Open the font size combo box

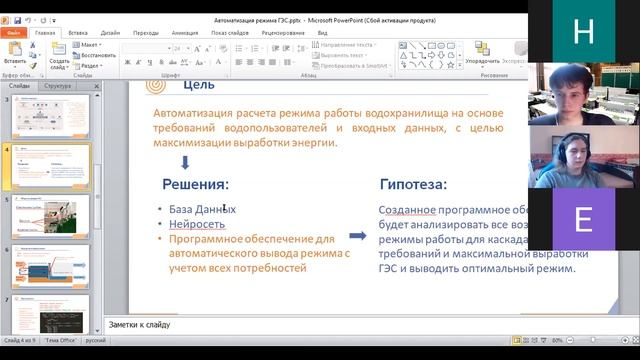click(182, 49)
